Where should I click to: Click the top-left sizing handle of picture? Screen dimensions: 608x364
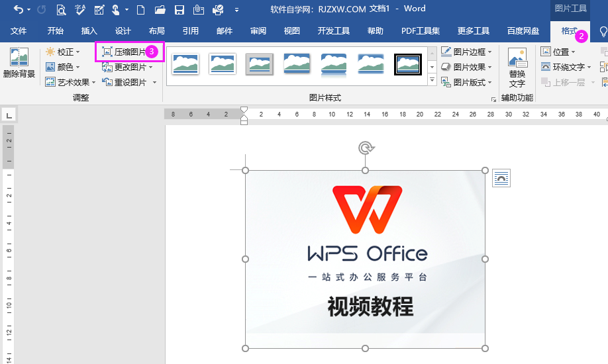(x=245, y=170)
